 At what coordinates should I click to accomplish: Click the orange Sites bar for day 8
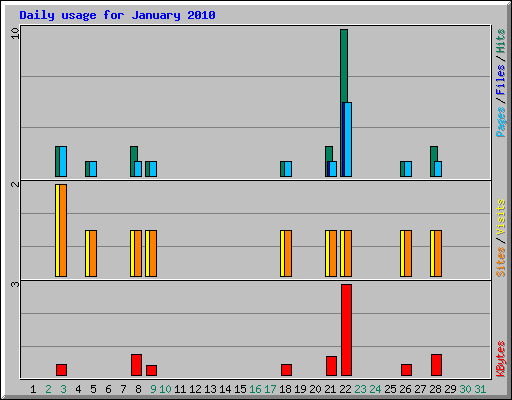tap(138, 253)
